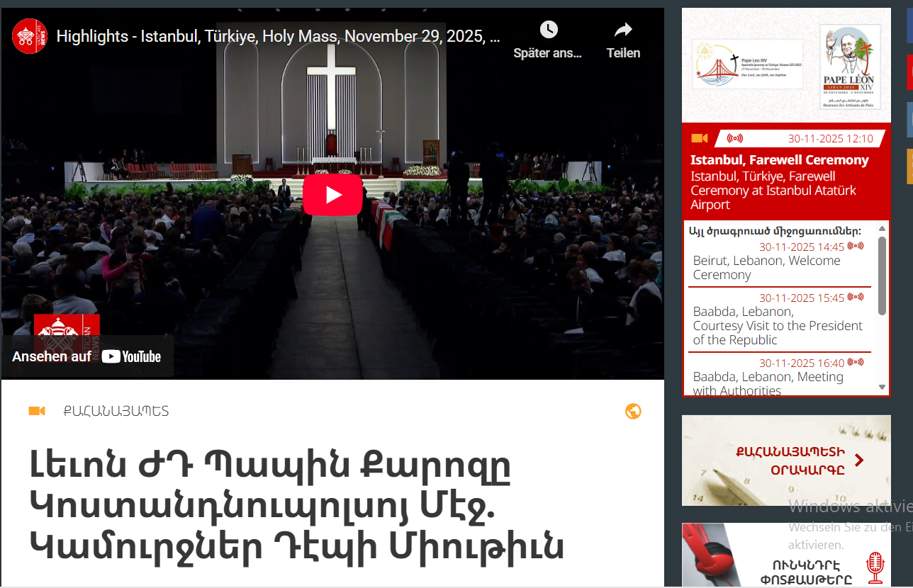Click the orange video camera icon beside ՔԱՀԱՆԱՅԱՊԵՏ
This screenshot has width=913, height=588.
point(37,411)
